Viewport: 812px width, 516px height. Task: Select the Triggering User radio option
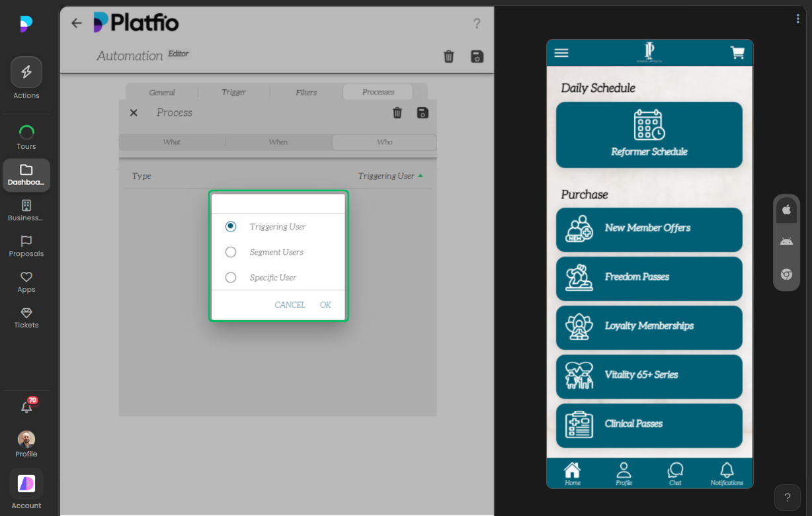tap(231, 226)
